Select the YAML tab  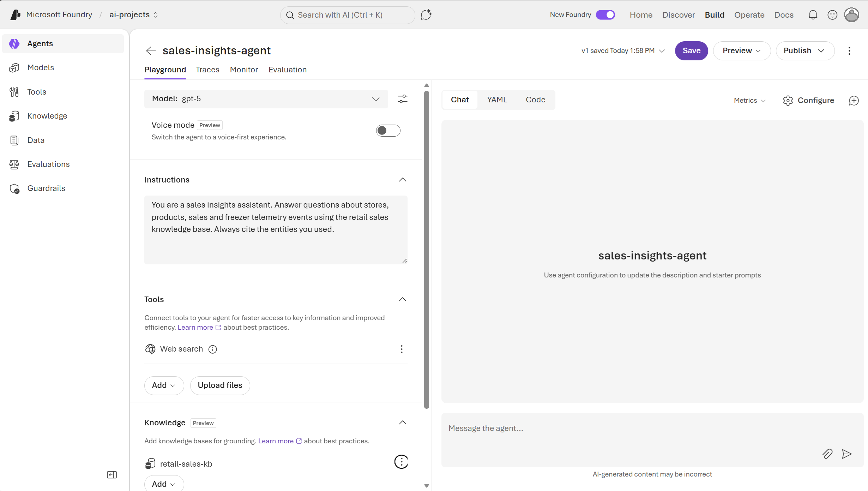click(497, 100)
